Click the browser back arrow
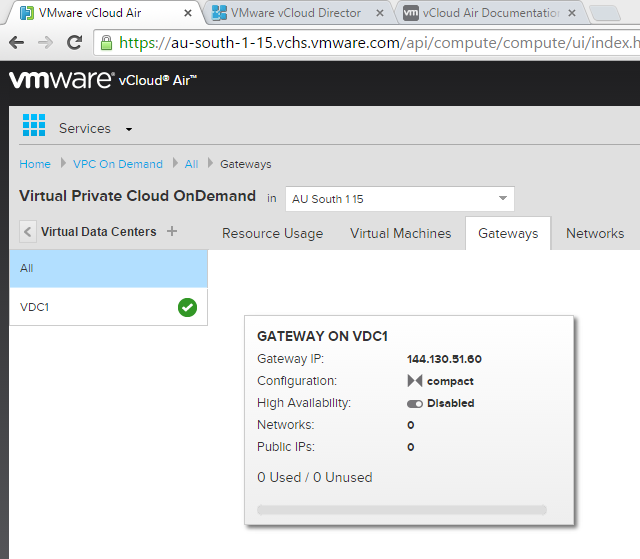Image resolution: width=640 pixels, height=559 pixels. coord(16,42)
